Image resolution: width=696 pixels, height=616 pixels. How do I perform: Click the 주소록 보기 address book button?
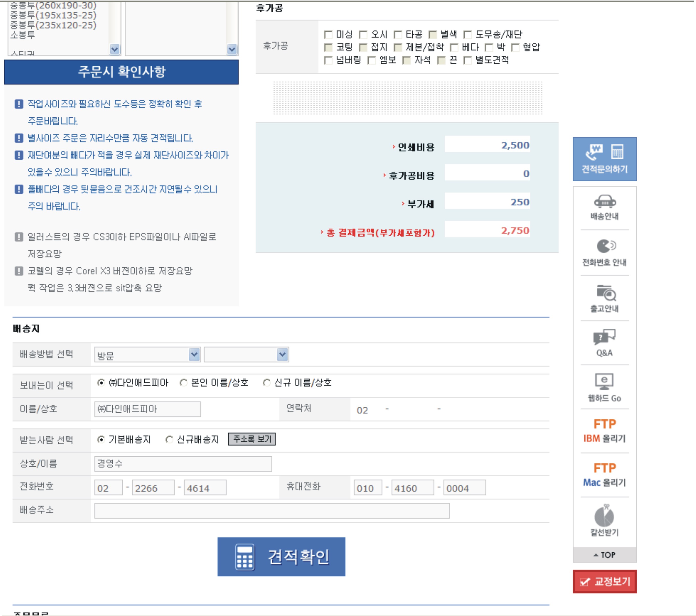pos(252,439)
